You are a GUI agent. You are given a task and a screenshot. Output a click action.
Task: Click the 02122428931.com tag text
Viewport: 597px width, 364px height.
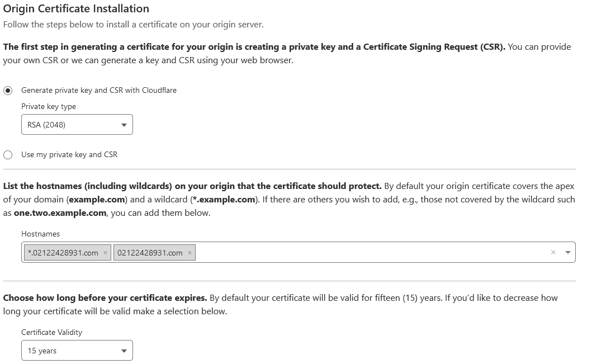(x=150, y=253)
